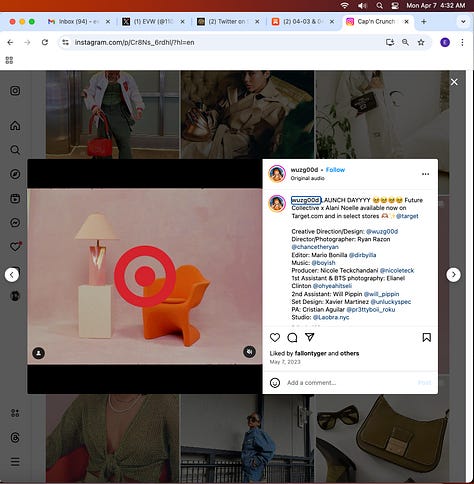Open the @unluckyspec mention

pos(391,302)
